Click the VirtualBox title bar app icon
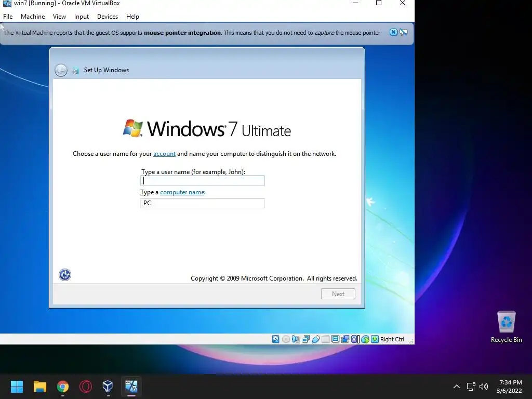This screenshot has height=399, width=532. [7, 3]
